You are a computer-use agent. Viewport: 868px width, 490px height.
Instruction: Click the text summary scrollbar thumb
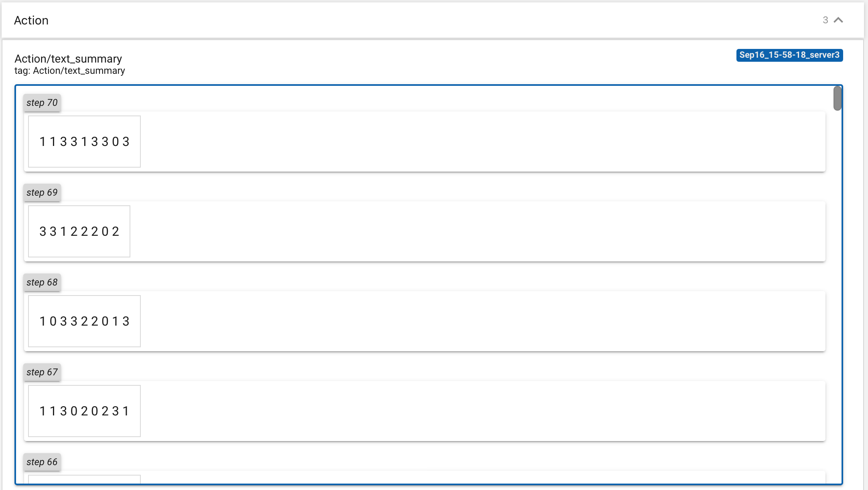click(x=837, y=98)
